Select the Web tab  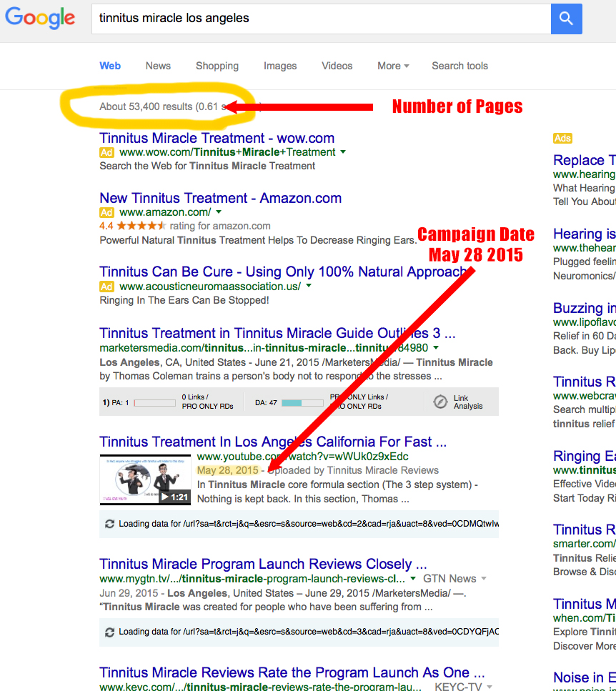[x=110, y=66]
